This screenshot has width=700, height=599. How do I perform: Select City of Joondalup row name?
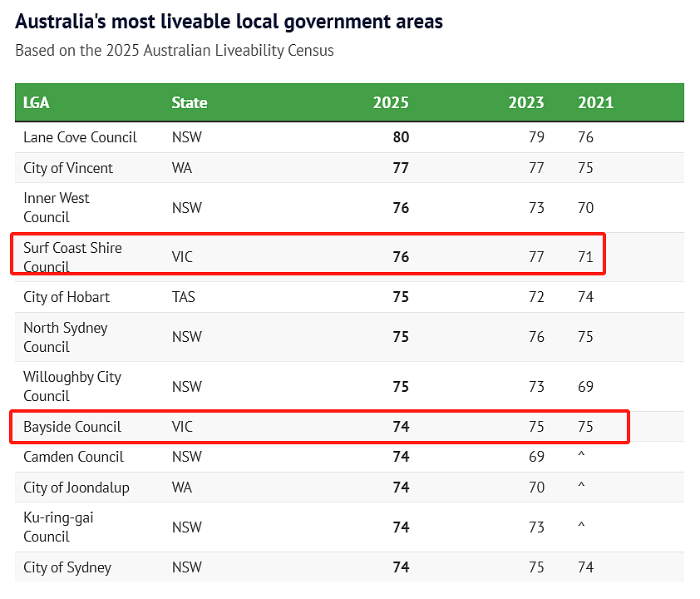point(76,488)
